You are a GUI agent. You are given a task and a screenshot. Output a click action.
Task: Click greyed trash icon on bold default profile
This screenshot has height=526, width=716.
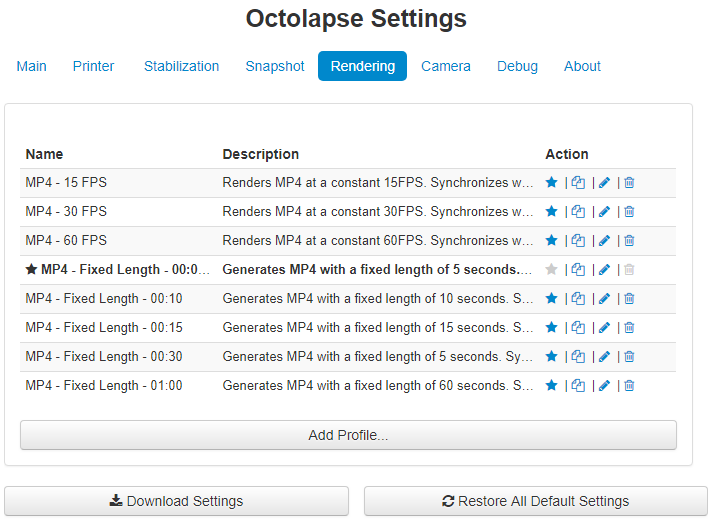click(x=629, y=269)
